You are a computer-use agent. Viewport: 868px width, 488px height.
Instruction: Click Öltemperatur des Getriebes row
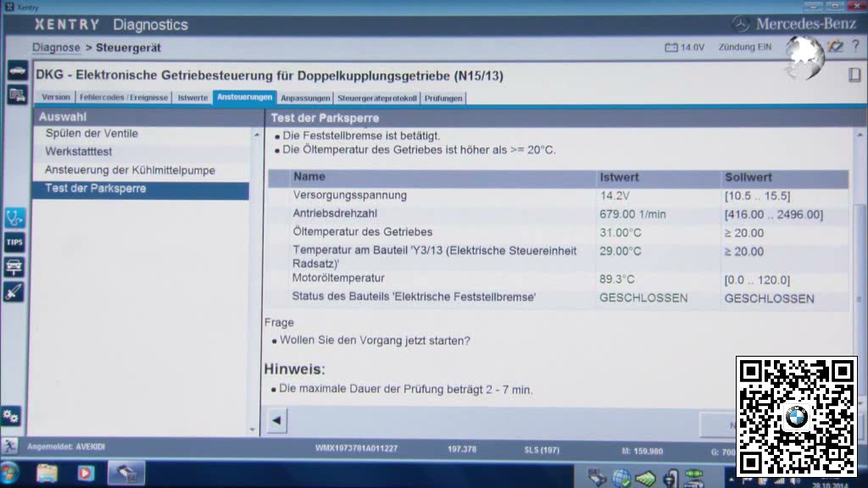click(x=363, y=232)
